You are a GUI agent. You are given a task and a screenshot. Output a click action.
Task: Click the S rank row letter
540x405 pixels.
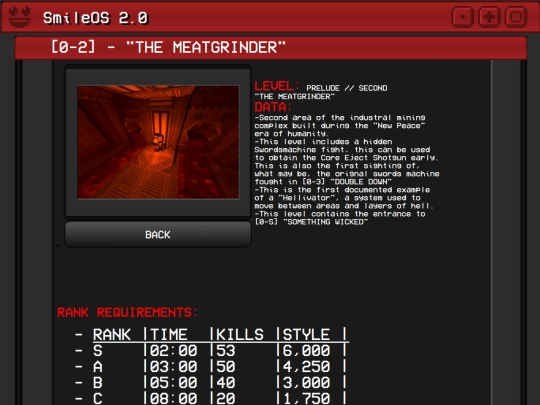click(98, 351)
